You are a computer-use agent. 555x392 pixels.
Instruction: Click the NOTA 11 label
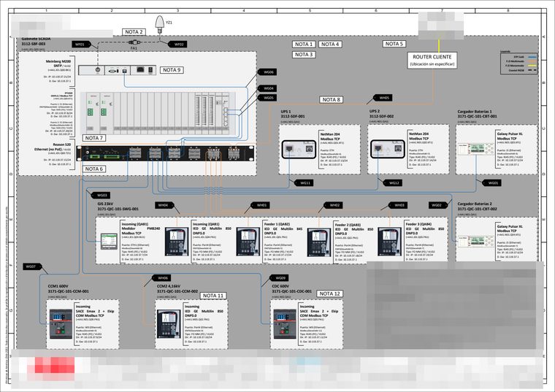[213, 296]
